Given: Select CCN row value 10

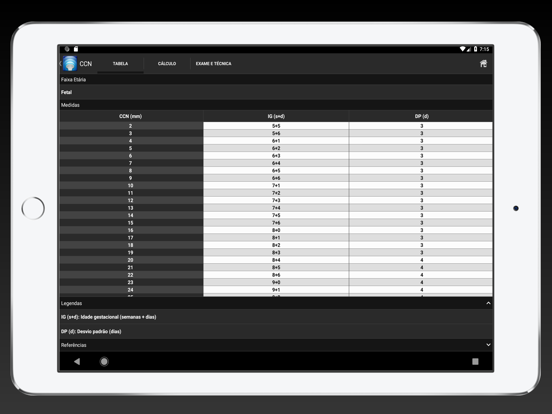Looking at the screenshot, I should click(x=131, y=186).
